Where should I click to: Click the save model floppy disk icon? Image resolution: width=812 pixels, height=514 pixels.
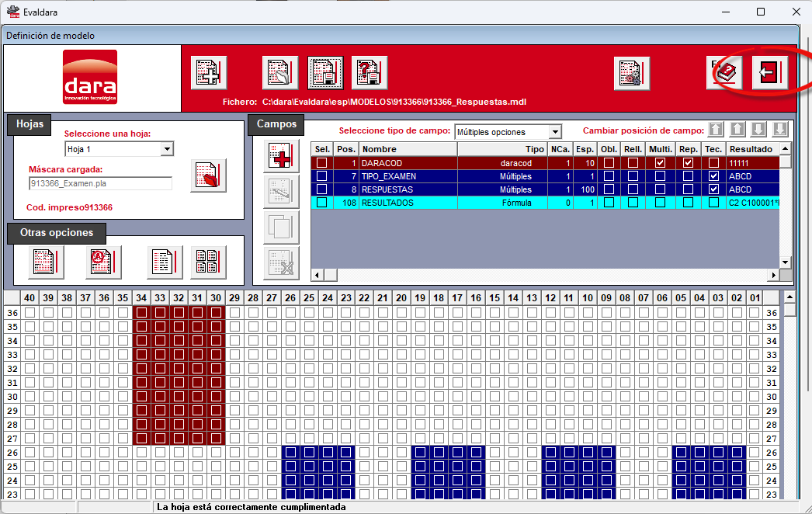pyautogui.click(x=325, y=72)
